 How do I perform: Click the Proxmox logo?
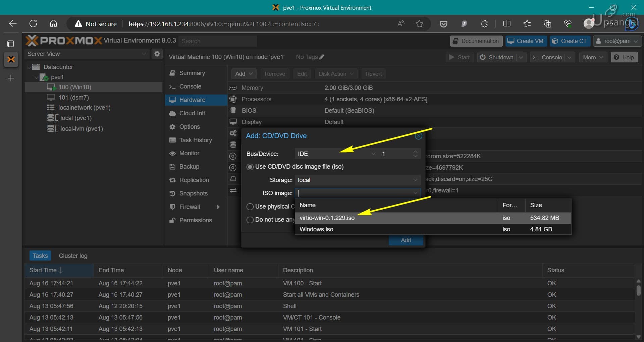(64, 41)
